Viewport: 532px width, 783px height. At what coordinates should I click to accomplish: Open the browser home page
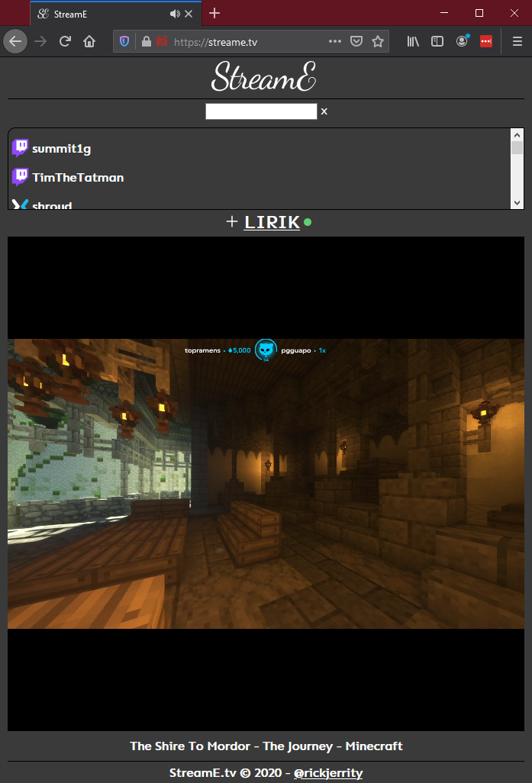(89, 41)
